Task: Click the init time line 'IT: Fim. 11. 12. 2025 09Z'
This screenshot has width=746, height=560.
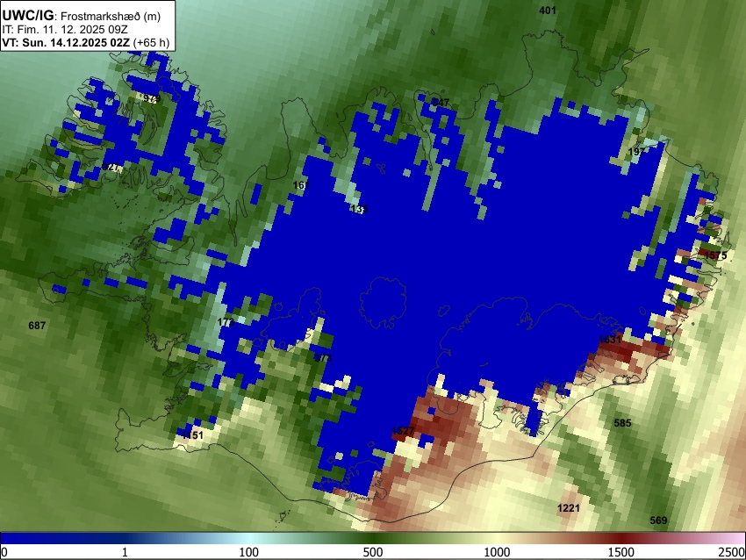Action: pos(65,30)
